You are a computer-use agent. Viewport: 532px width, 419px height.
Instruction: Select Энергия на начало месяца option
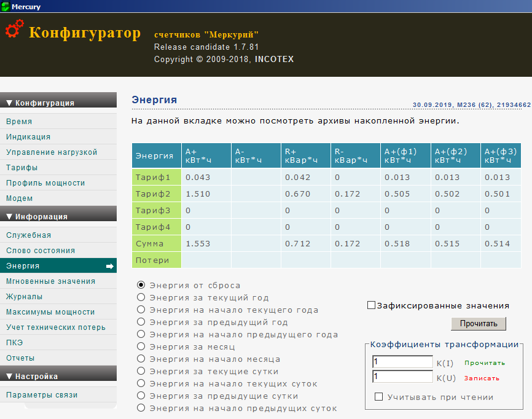coord(141,359)
